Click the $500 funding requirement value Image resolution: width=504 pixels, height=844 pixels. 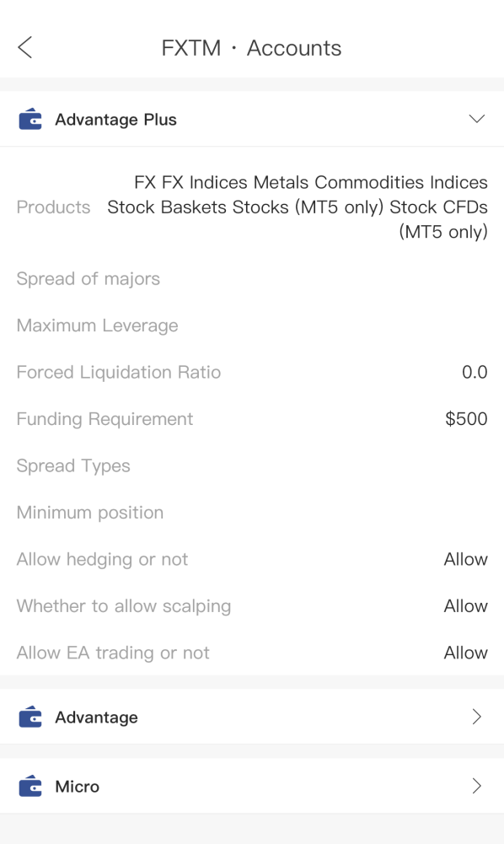click(x=466, y=419)
